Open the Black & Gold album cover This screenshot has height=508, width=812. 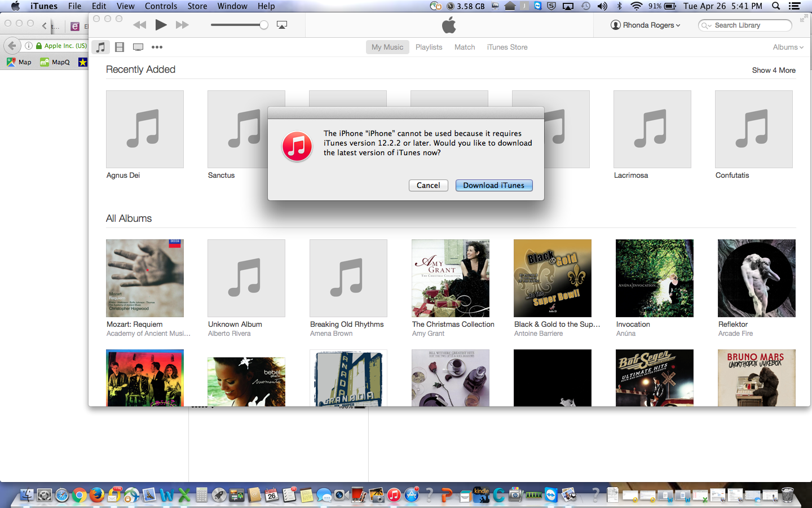(x=553, y=278)
